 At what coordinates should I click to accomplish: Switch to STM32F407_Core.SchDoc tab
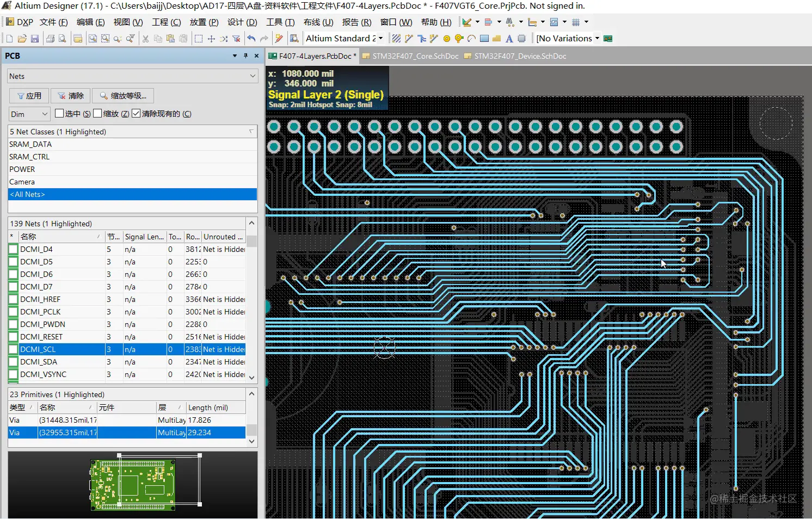415,56
